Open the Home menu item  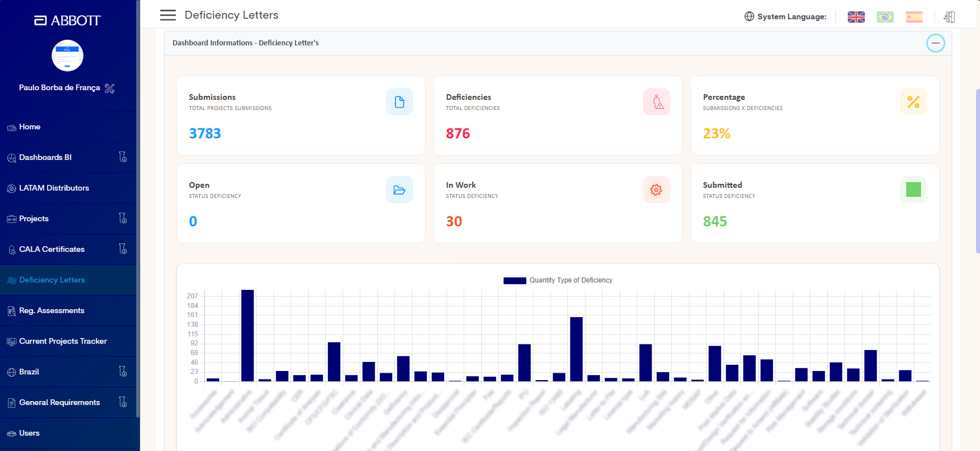[68, 127]
